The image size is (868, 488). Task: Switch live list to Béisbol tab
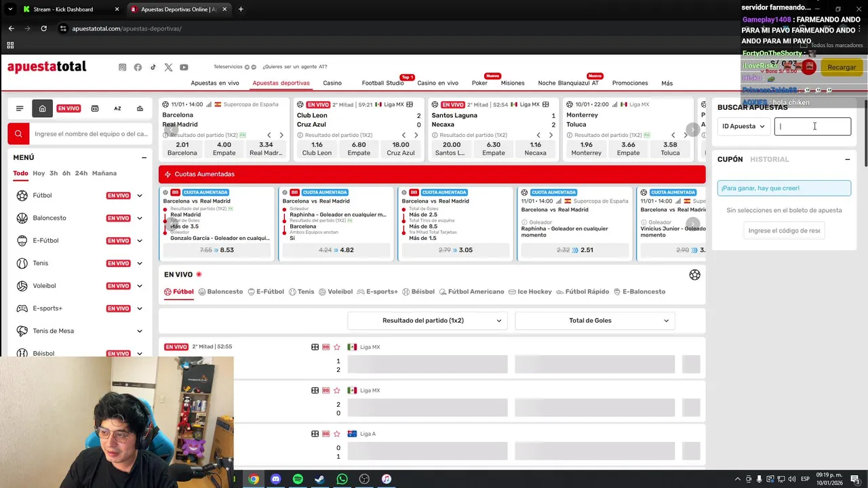tap(418, 291)
